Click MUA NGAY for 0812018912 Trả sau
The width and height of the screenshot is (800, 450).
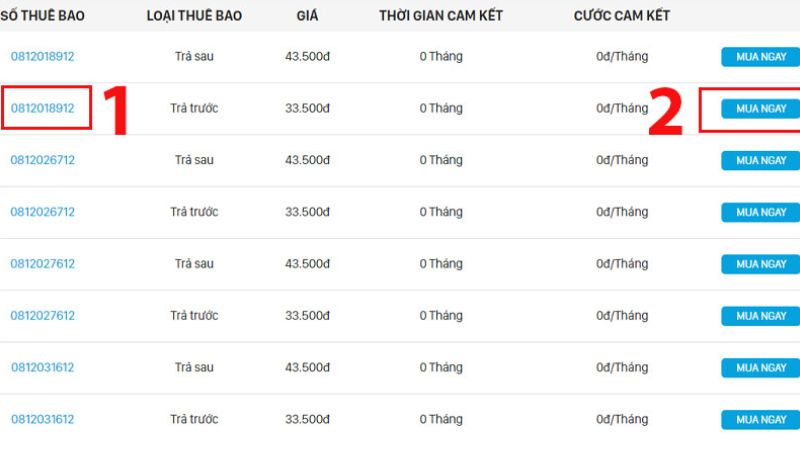pos(760,57)
